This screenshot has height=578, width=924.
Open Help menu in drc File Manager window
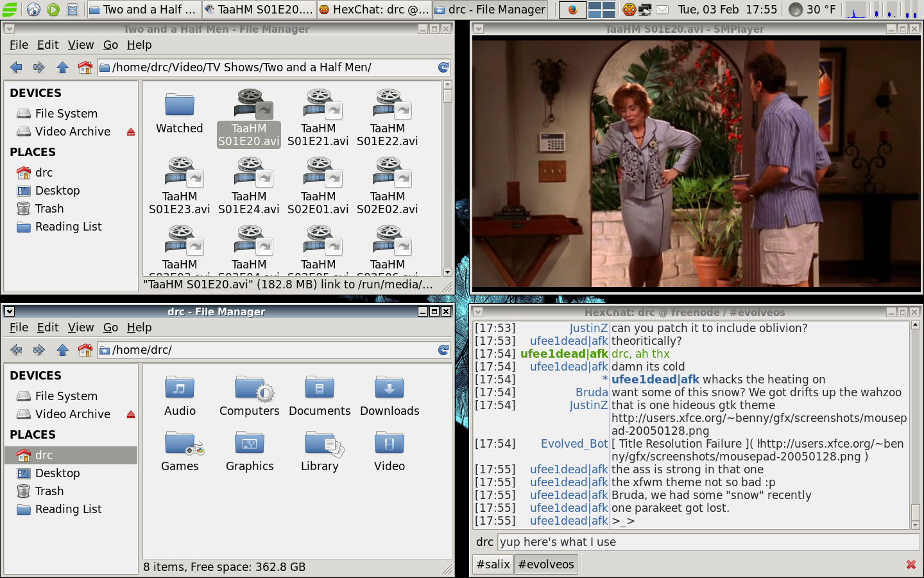click(139, 328)
